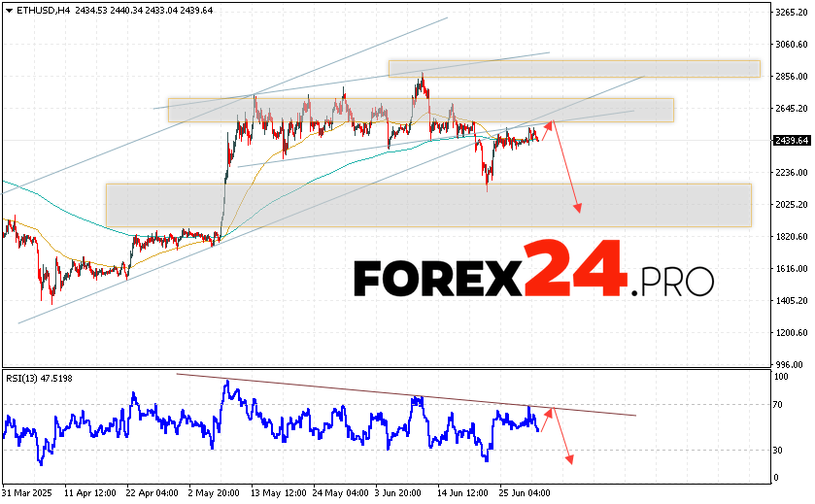
Task: Select the 31 Mar 2025 date label
Action: pyautogui.click(x=29, y=492)
